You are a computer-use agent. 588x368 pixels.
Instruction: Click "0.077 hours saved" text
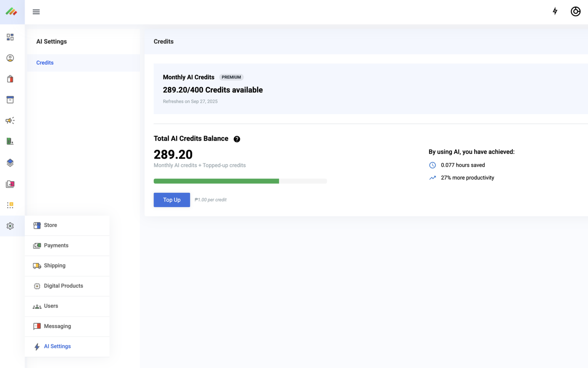coord(463,165)
